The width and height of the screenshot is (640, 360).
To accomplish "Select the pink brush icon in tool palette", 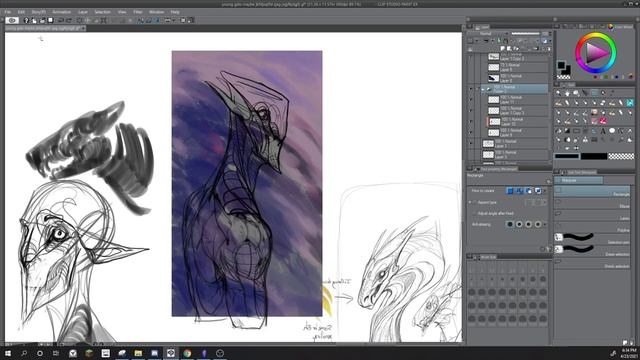I will tap(603, 121).
